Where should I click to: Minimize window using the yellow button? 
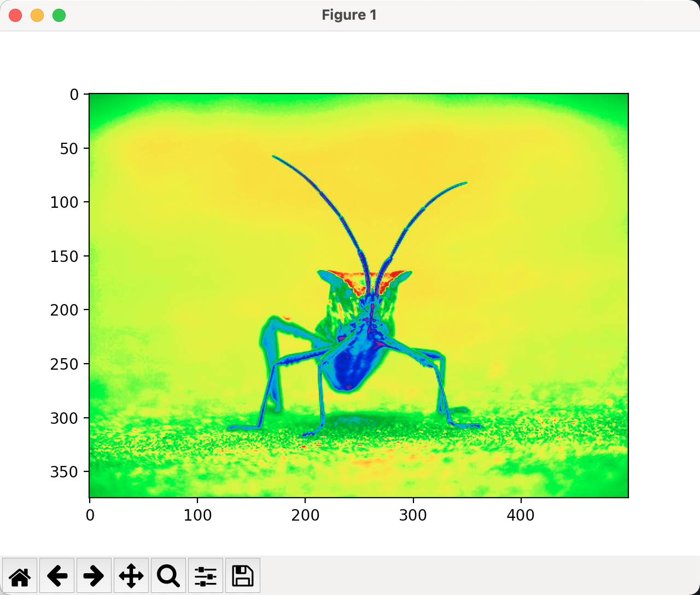coord(37,15)
